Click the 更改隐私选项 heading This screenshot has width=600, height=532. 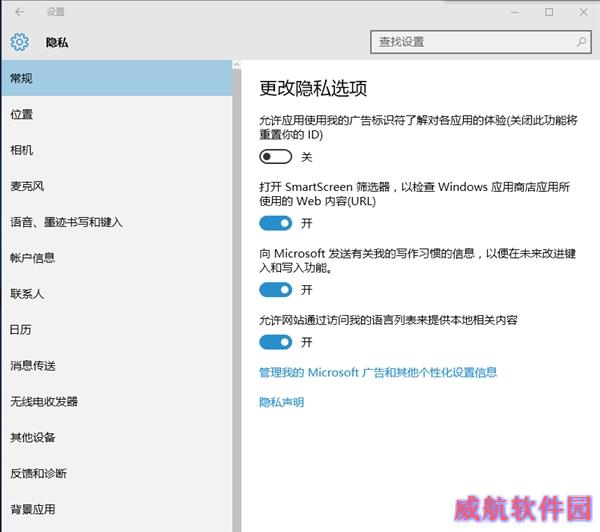click(x=313, y=88)
